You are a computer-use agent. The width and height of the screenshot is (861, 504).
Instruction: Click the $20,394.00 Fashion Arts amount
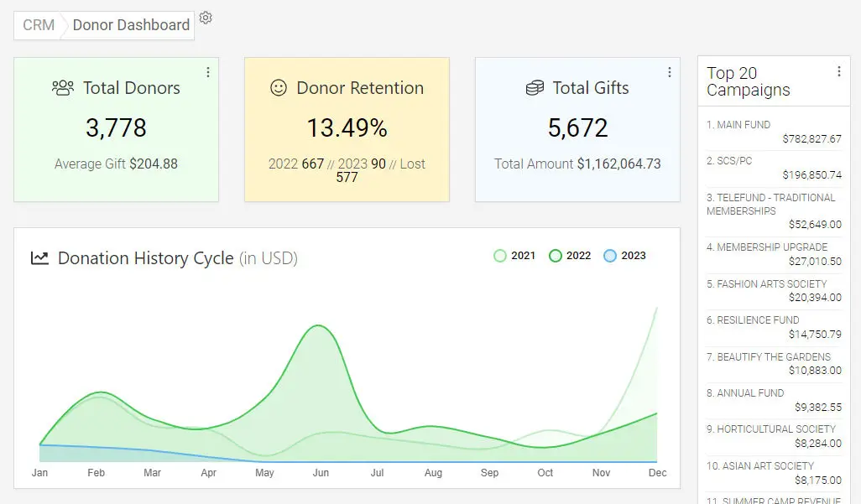tap(816, 298)
